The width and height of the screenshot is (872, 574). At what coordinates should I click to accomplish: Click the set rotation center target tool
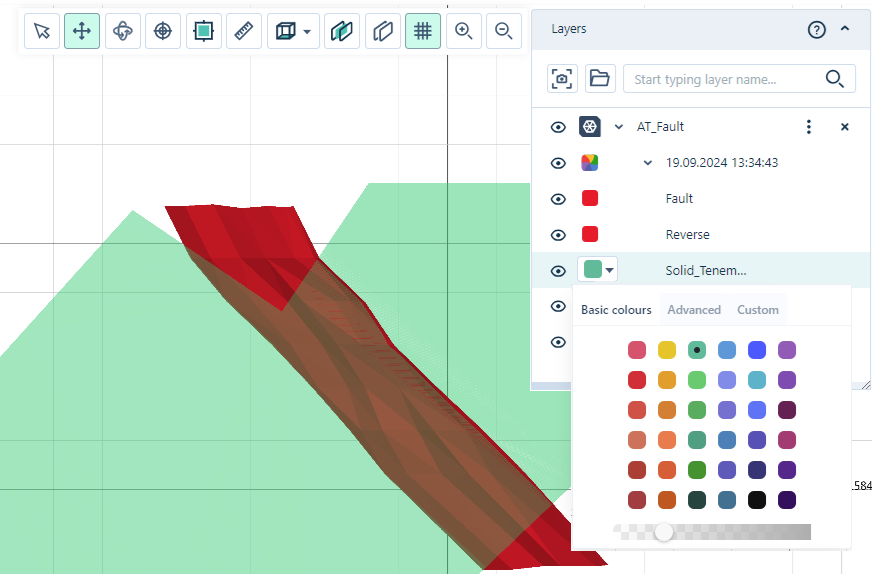(x=163, y=31)
